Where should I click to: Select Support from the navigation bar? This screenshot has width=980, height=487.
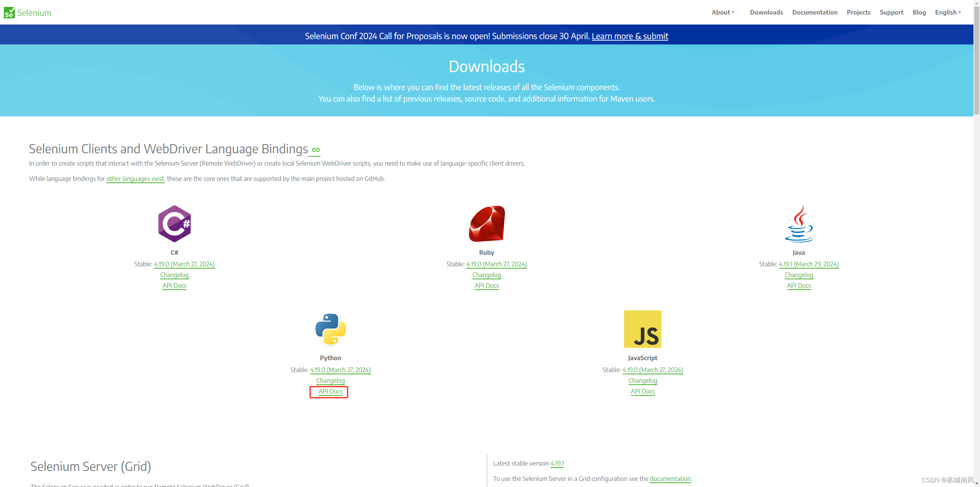892,12
